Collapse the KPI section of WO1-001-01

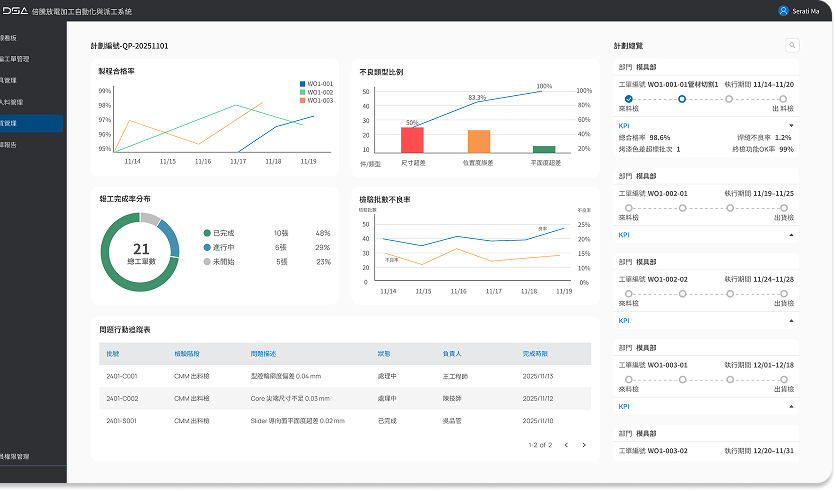pos(790,125)
